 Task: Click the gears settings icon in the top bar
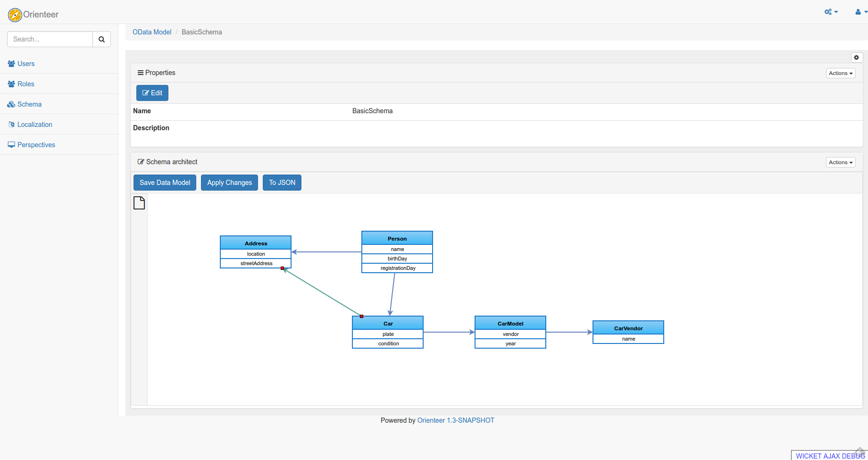[x=828, y=12]
